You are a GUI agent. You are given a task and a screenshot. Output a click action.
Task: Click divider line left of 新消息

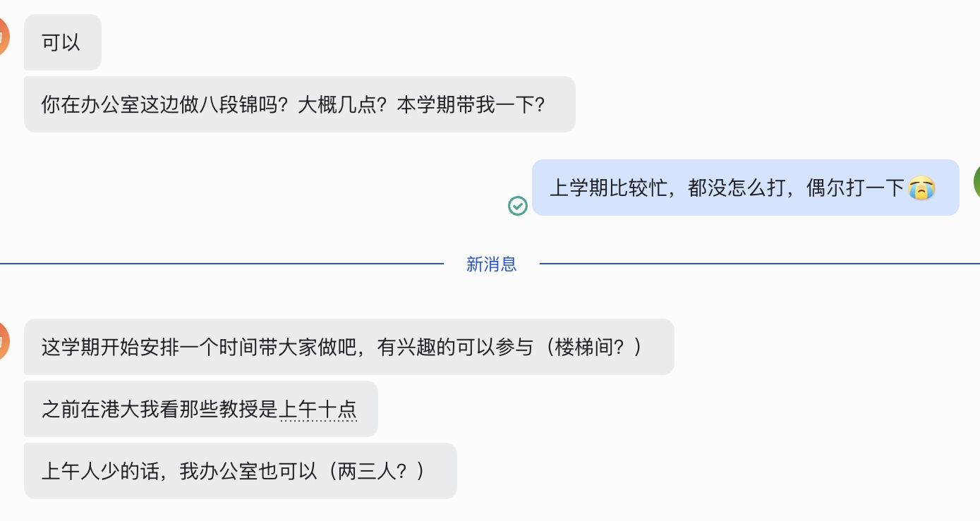[222, 264]
